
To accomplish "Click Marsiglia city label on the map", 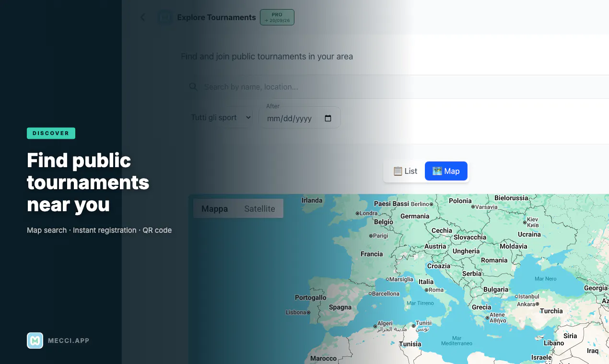I will coord(401,279).
